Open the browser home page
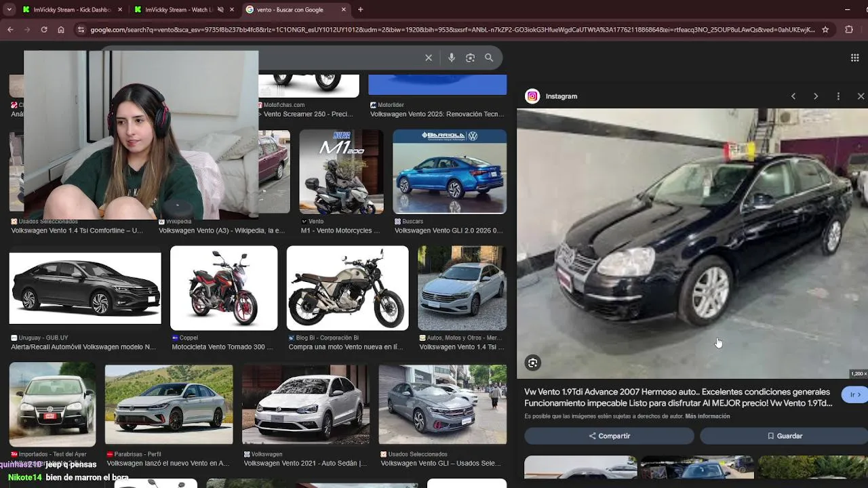This screenshot has width=868, height=488. tap(61, 30)
